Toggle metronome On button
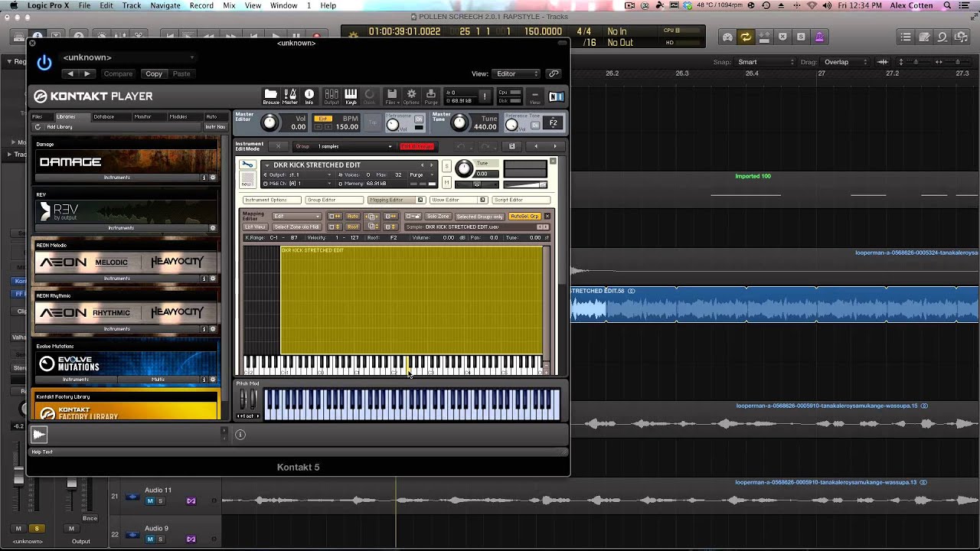This screenshot has height=551, width=980. pos(419,119)
